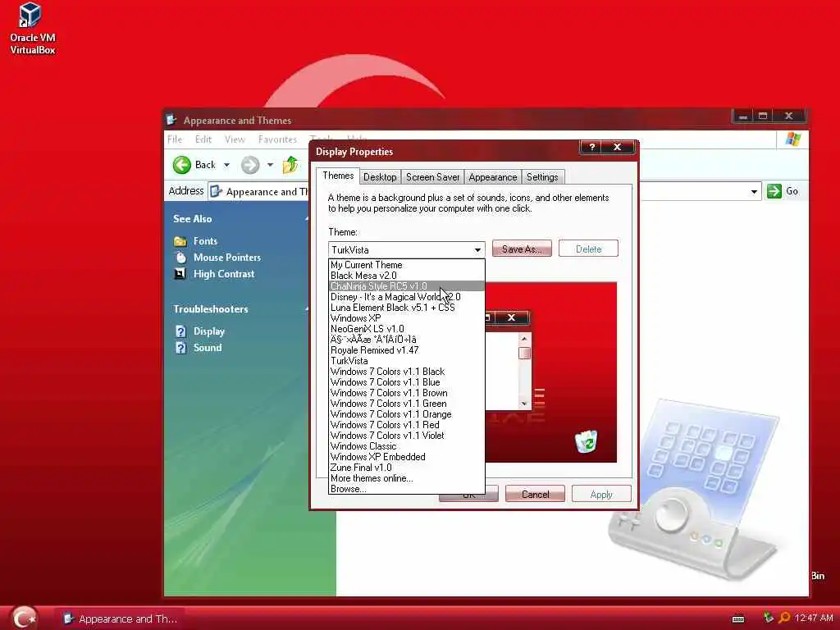Click the Address field showing Appearance and Themes

(x=258, y=191)
